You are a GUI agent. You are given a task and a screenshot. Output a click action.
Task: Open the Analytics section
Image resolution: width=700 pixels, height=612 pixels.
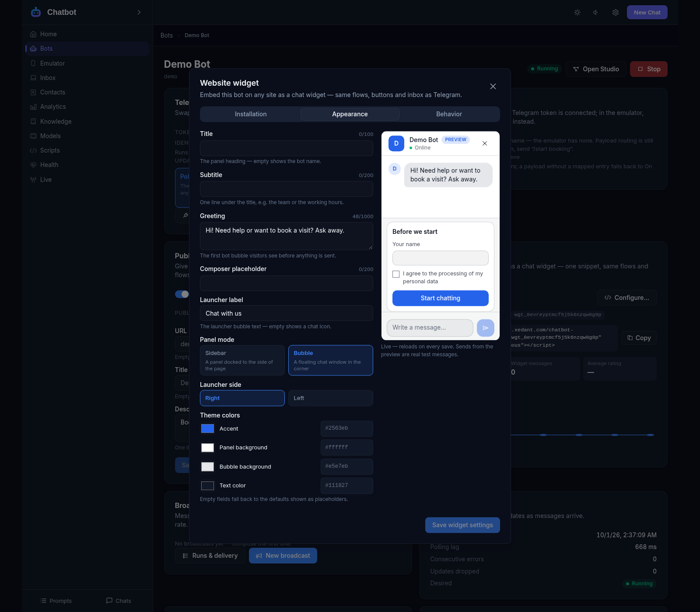87,107
